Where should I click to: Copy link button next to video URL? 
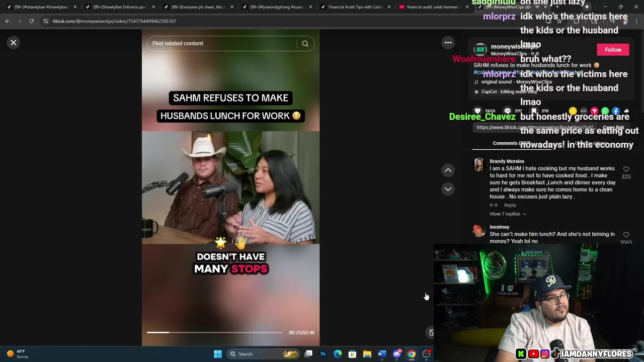[x=613, y=128]
